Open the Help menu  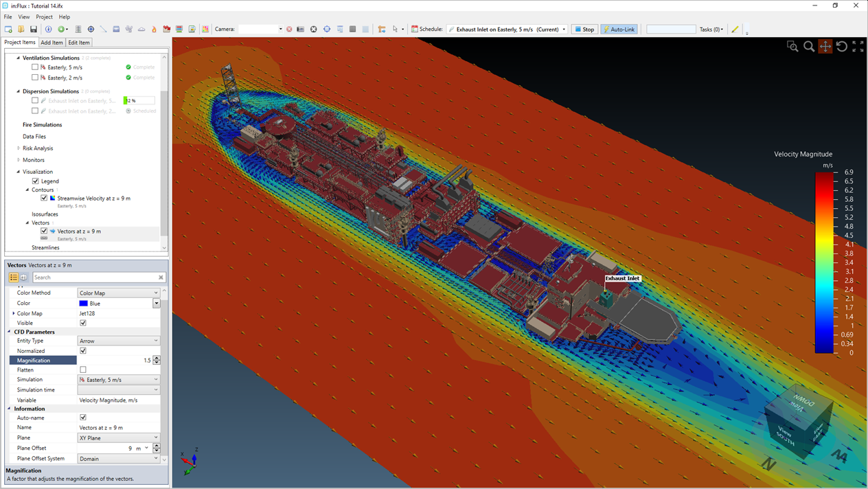click(65, 17)
